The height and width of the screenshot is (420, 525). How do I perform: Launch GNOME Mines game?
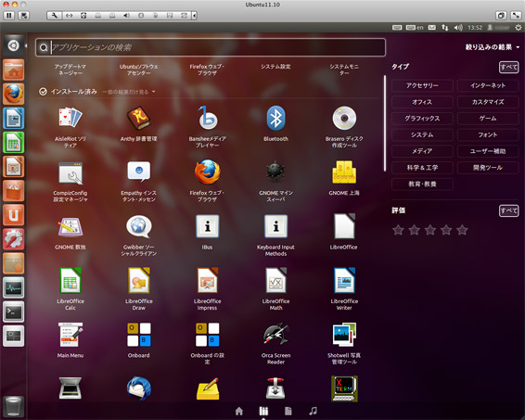point(275,172)
